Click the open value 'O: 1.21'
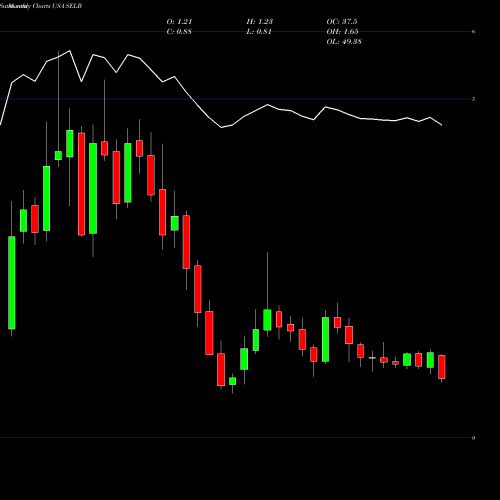Screen dimensions: 500x500 [179, 22]
